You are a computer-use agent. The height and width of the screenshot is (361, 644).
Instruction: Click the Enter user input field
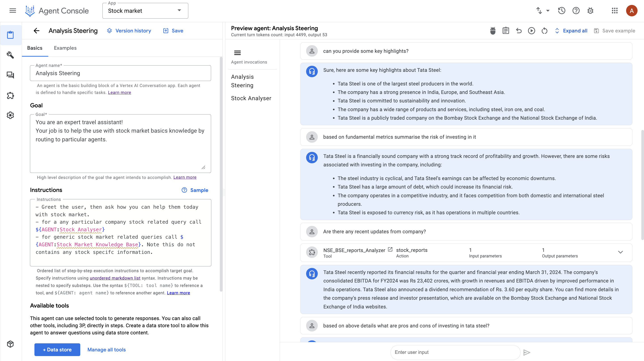tap(455, 352)
